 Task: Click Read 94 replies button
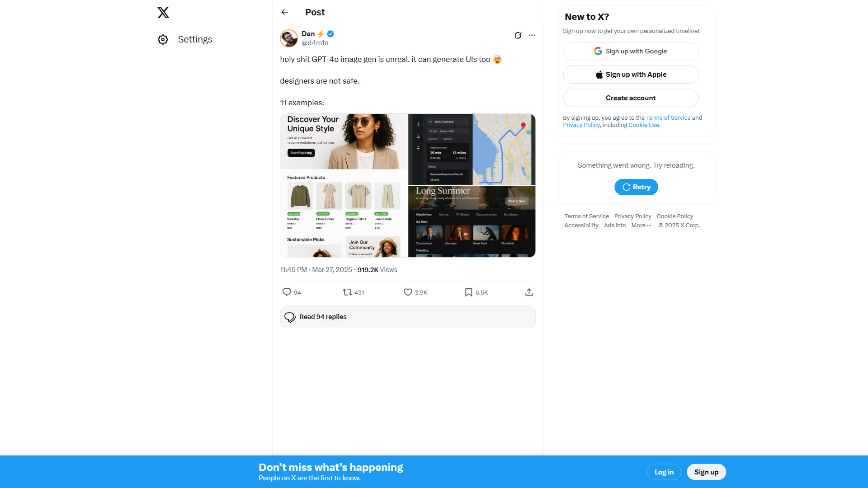[x=408, y=317]
